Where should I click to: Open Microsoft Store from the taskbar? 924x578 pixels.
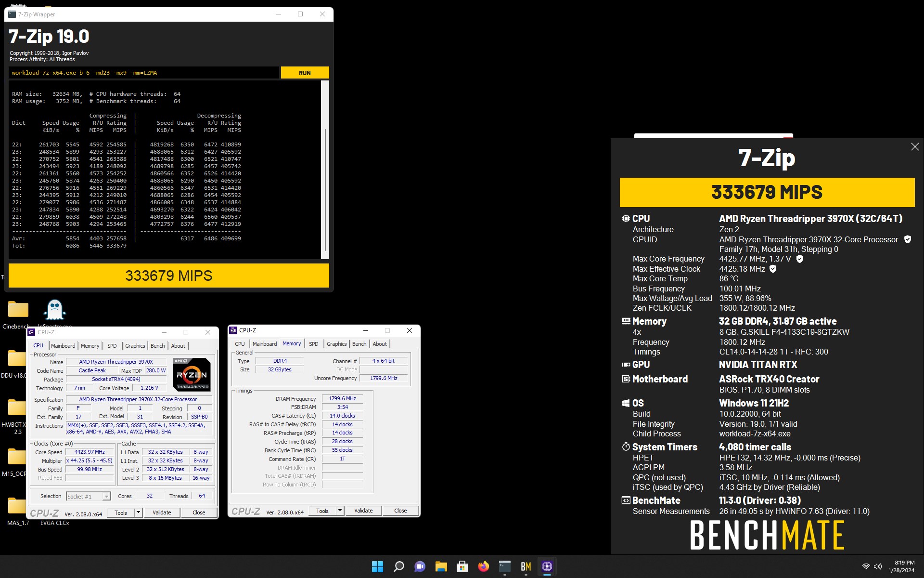click(462, 566)
